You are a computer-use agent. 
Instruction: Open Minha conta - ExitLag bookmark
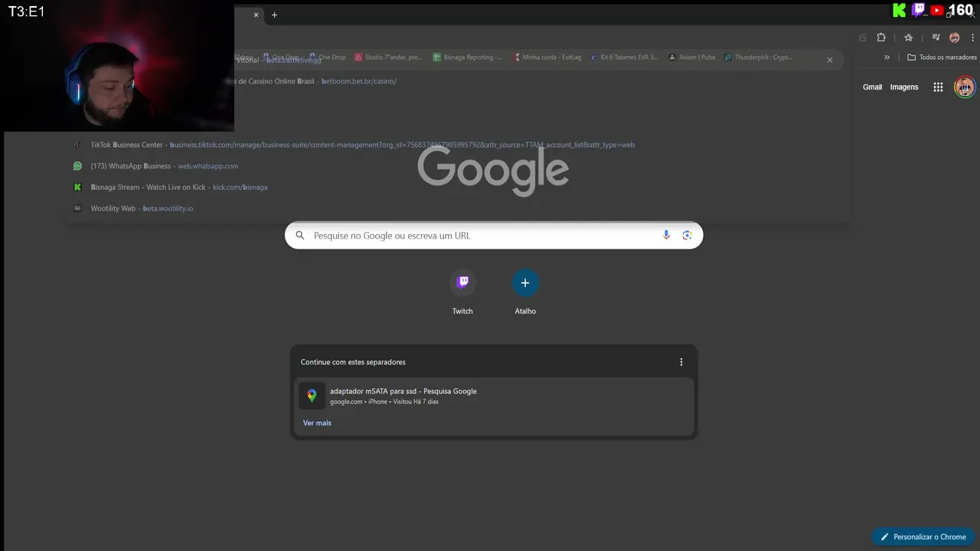coord(547,57)
